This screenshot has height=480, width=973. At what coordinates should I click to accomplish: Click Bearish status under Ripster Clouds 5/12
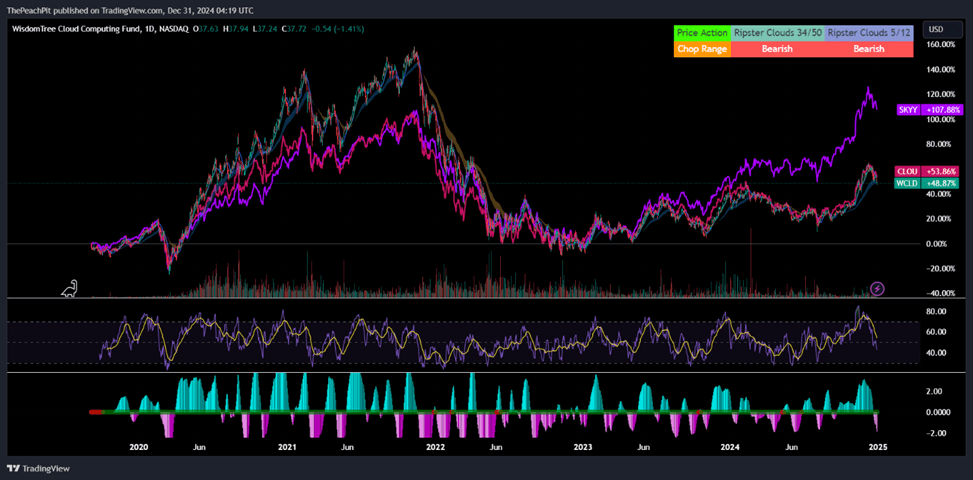coord(868,48)
